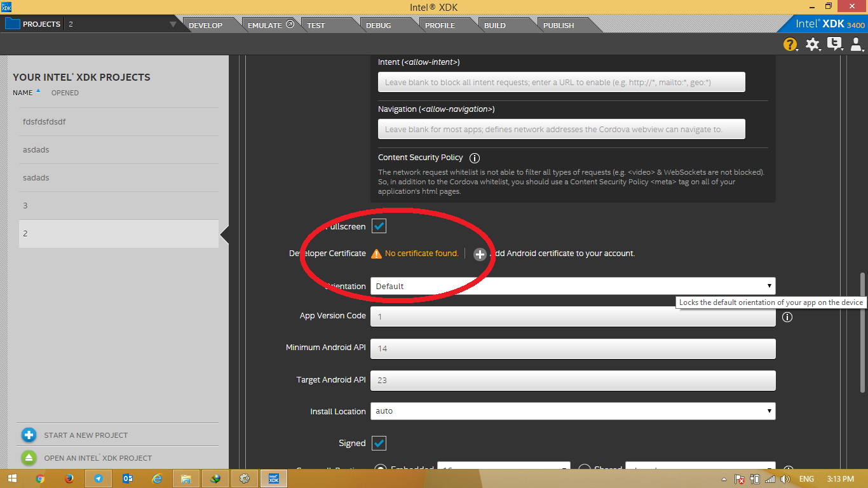
Task: Click the 3:13 PM clock
Action: (842, 479)
